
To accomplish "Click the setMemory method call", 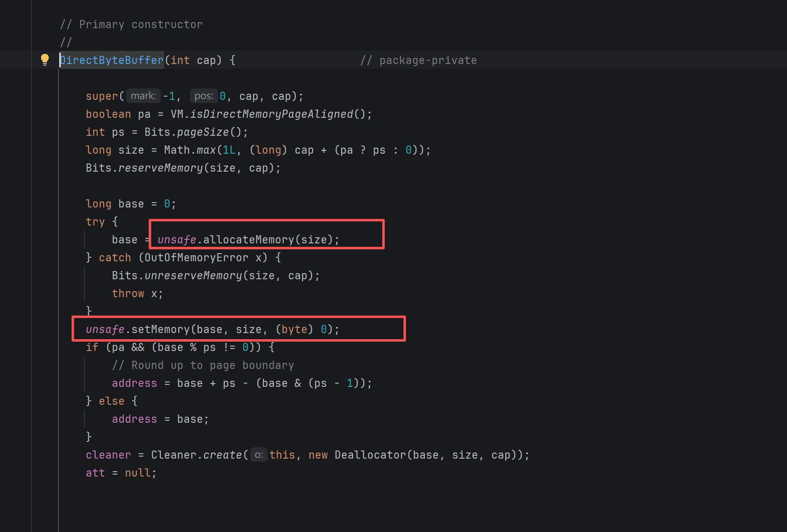I will 160,329.
